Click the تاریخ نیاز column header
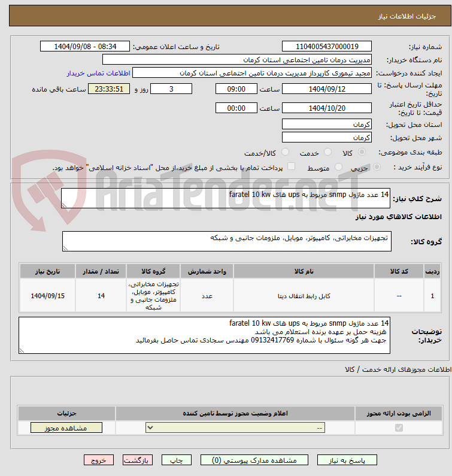This screenshot has width=452, height=476. pos(47,271)
